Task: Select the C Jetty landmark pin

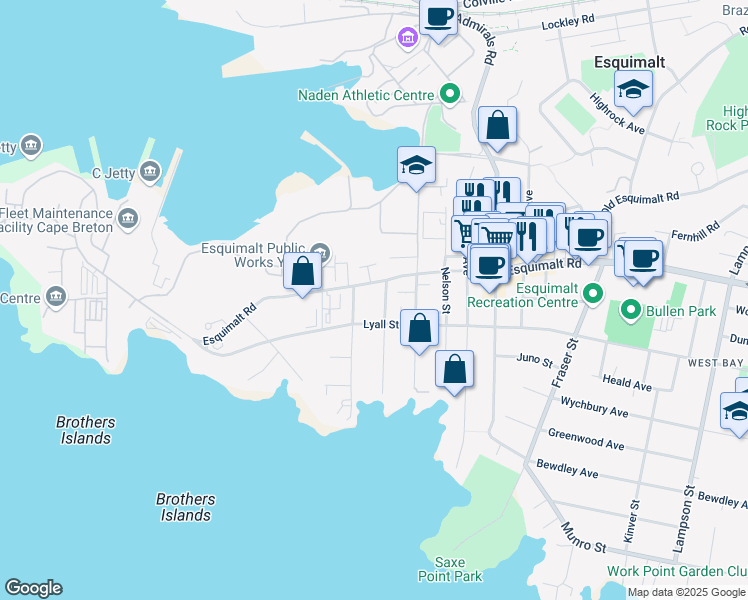Action: pos(150,171)
